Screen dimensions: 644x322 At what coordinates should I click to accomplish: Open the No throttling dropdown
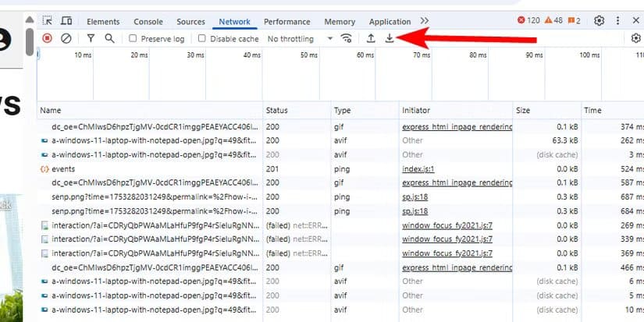point(301,38)
